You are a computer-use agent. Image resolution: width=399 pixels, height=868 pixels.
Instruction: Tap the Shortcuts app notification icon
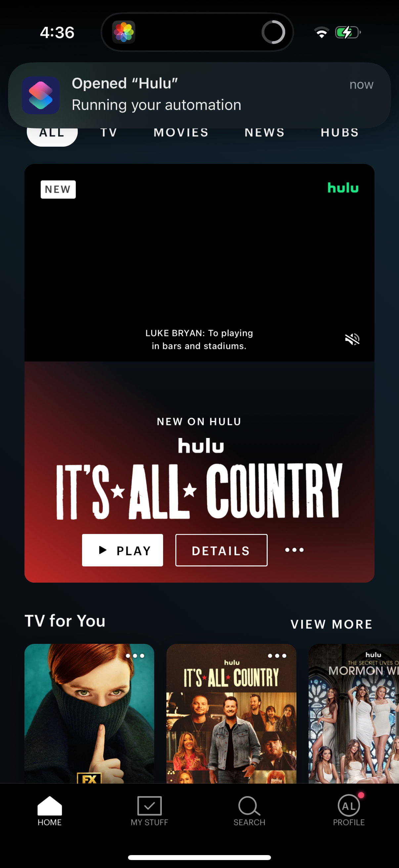click(41, 95)
